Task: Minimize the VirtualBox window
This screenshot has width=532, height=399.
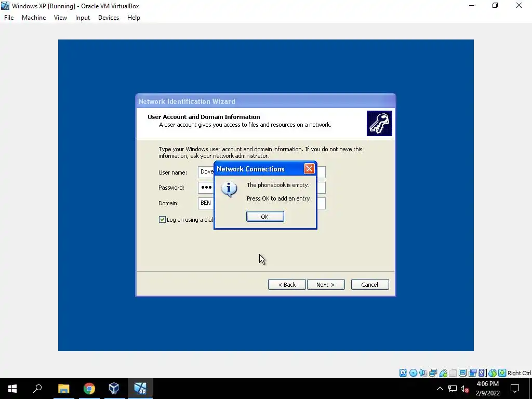Action: click(472, 6)
